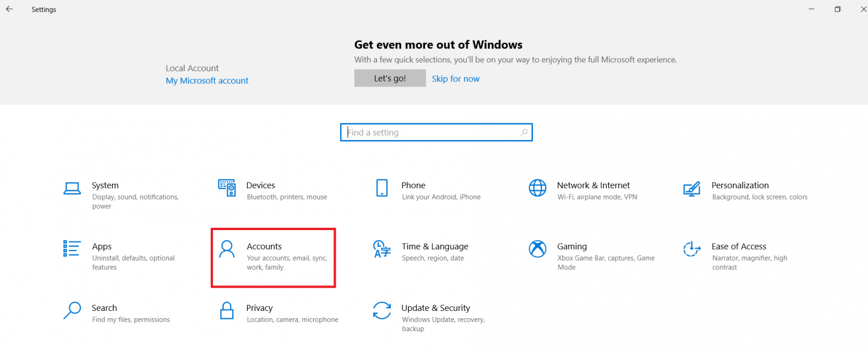This screenshot has width=868, height=355.
Task: Open Update & Security via the circular arrows icon
Action: (x=382, y=311)
